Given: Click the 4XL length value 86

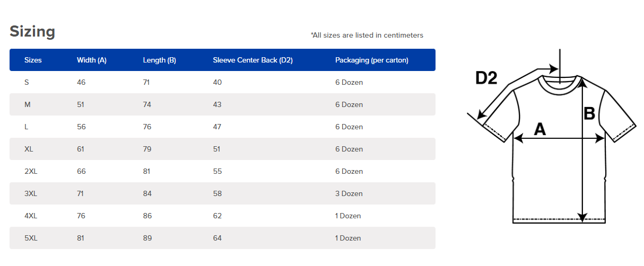Looking at the screenshot, I should (x=147, y=216).
